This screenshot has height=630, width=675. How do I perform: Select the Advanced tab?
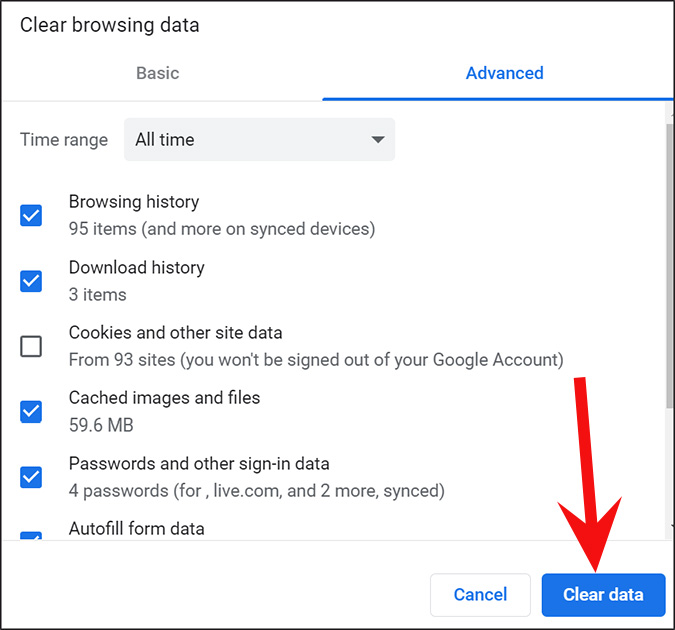click(x=505, y=73)
